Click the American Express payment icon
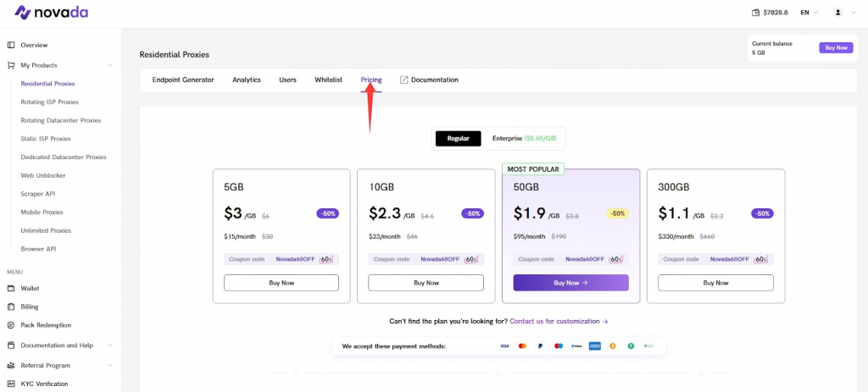 click(x=594, y=346)
